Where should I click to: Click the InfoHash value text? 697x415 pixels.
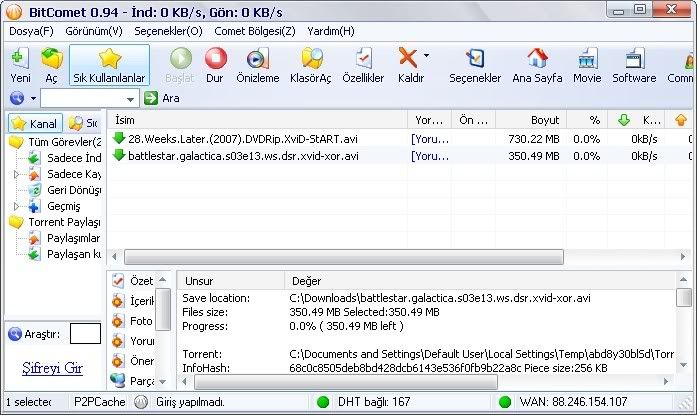pos(405,368)
